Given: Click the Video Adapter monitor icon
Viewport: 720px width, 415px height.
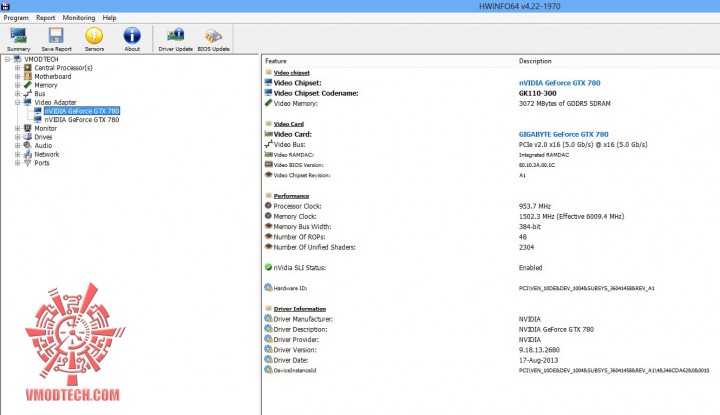Looking at the screenshot, I should tap(28, 102).
